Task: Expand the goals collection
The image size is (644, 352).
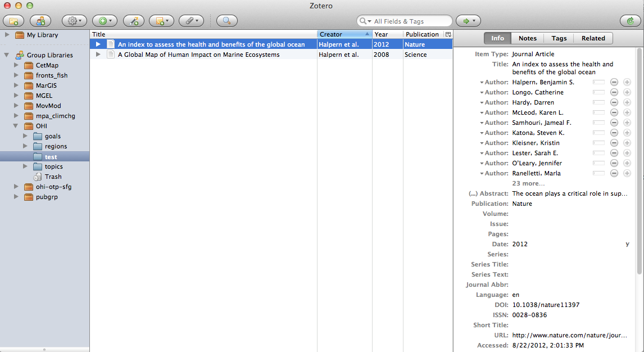Action: [25, 136]
